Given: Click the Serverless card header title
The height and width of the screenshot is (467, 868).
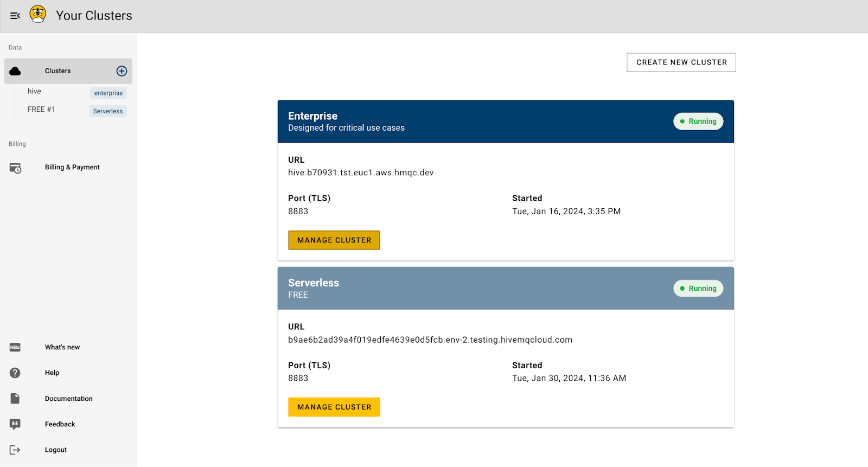Looking at the screenshot, I should click(314, 283).
